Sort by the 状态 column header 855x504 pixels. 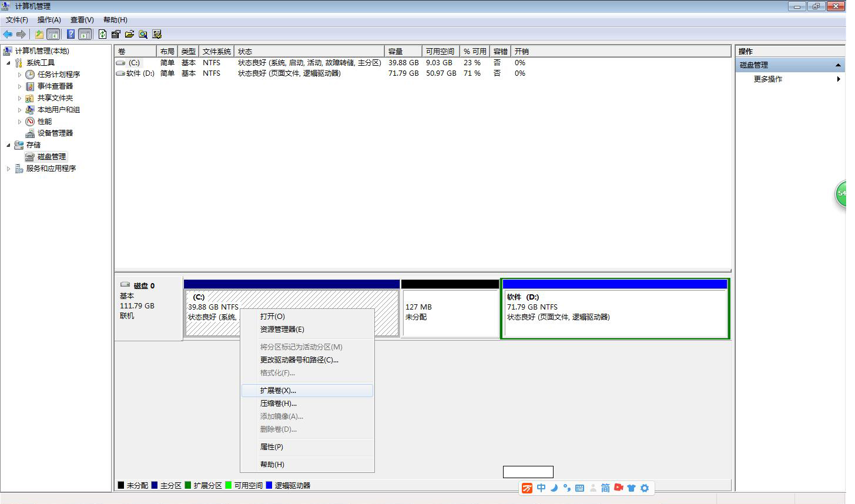click(x=309, y=52)
